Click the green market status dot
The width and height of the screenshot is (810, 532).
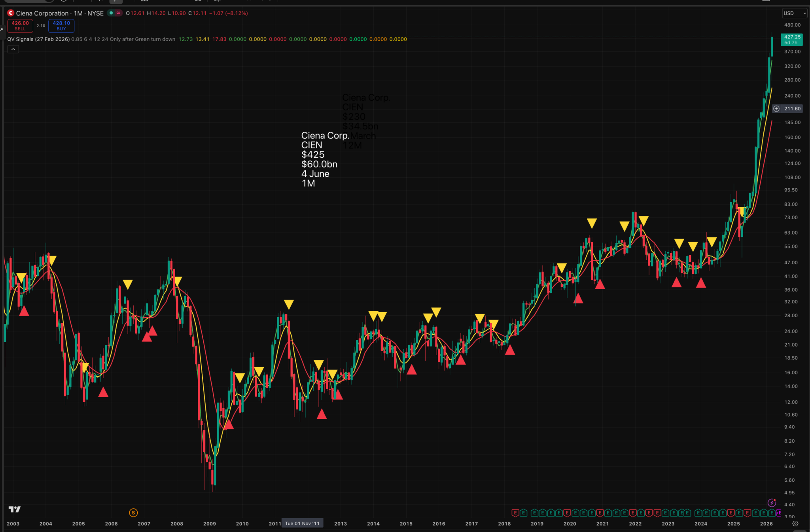(111, 13)
